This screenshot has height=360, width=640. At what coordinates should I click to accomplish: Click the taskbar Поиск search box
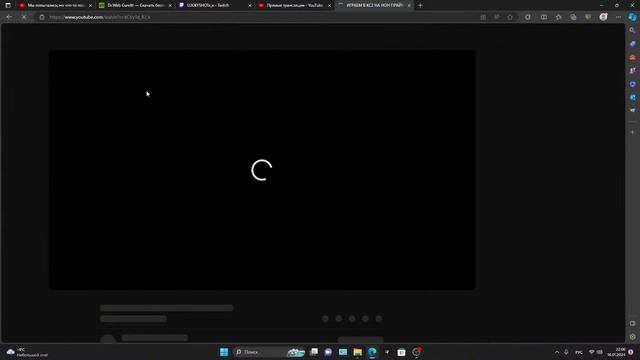click(269, 352)
